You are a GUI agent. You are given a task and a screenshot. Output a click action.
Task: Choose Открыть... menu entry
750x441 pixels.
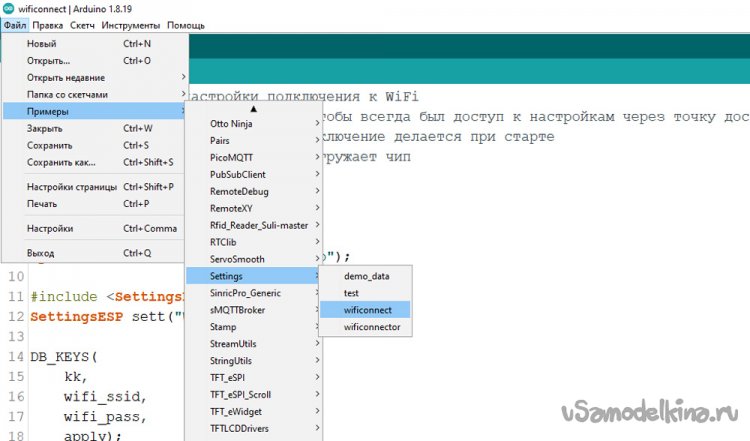94,61
